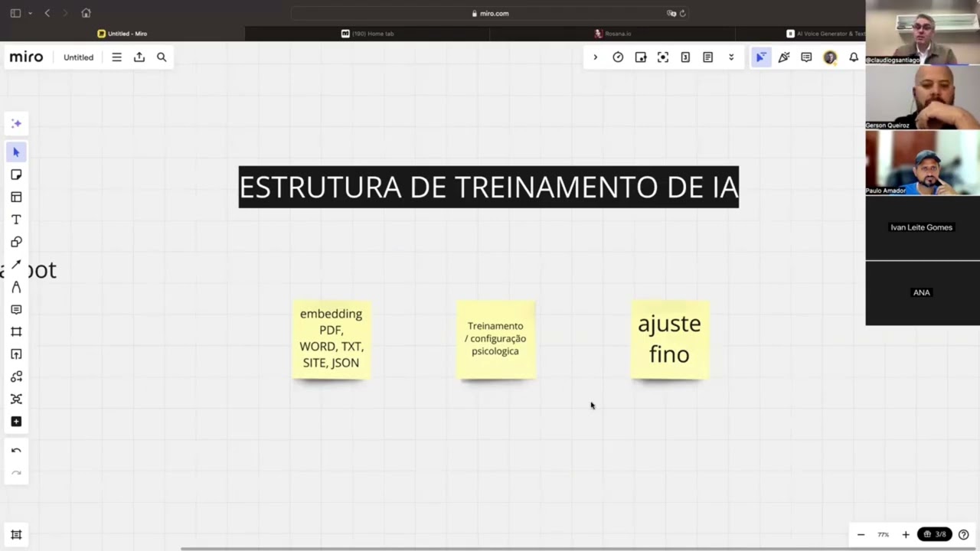Select ESTRUTURA DE TREINAMENTO DE IA title
Screen dimensions: 980x551
(x=488, y=187)
